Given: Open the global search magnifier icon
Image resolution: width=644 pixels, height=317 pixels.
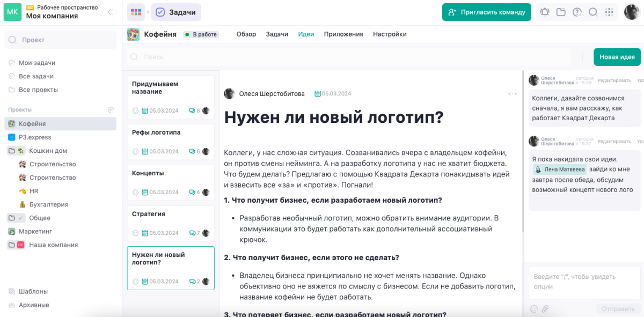Looking at the screenshot, I should pos(592,12).
